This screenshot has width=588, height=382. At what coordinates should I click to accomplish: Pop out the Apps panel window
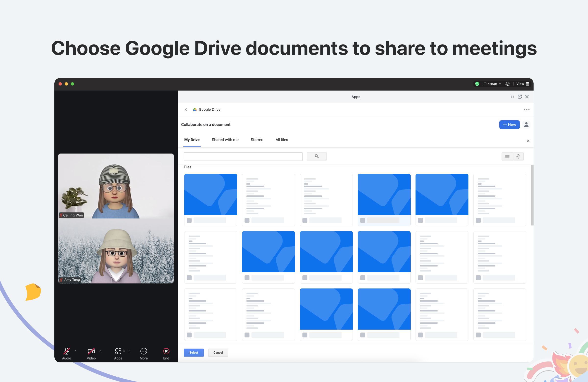tap(520, 97)
